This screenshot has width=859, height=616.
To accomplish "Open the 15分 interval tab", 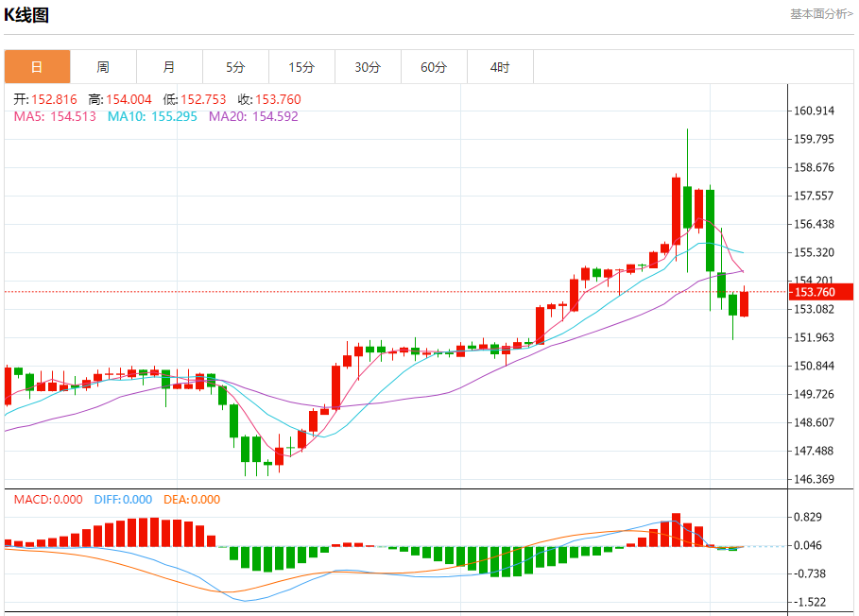I will (301, 67).
